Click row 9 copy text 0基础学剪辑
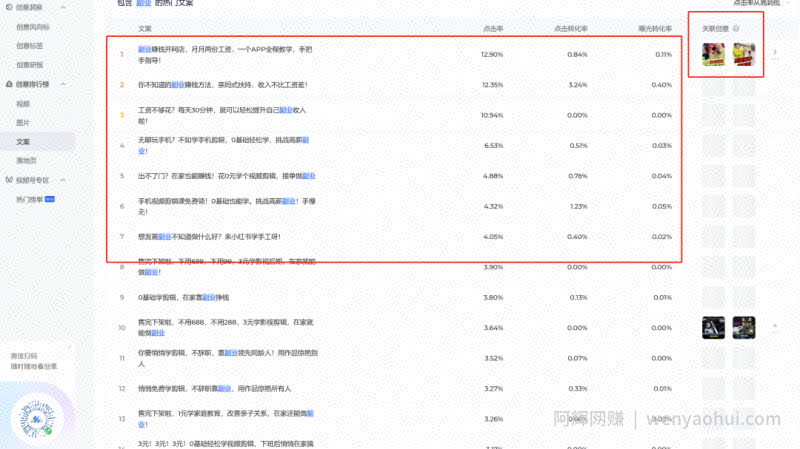800x449 pixels. pyautogui.click(x=183, y=297)
